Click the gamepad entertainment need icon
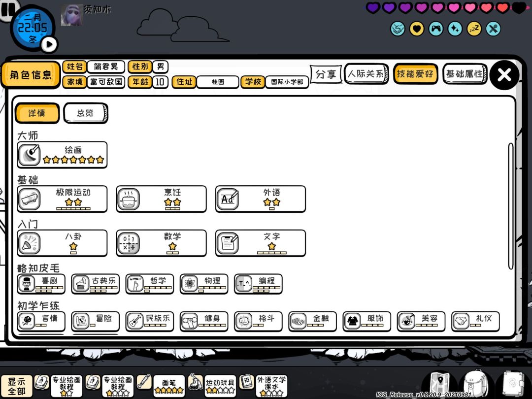 [x=436, y=29]
